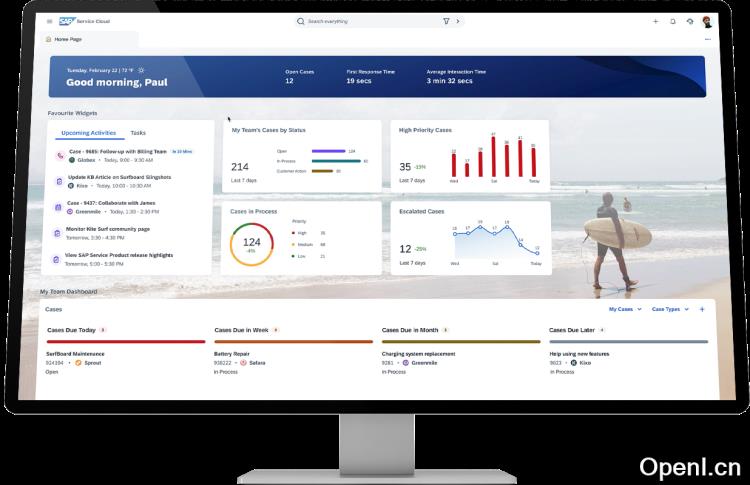Click the Cases Due in Week heading
This screenshot has height=485, width=750.
241,330
